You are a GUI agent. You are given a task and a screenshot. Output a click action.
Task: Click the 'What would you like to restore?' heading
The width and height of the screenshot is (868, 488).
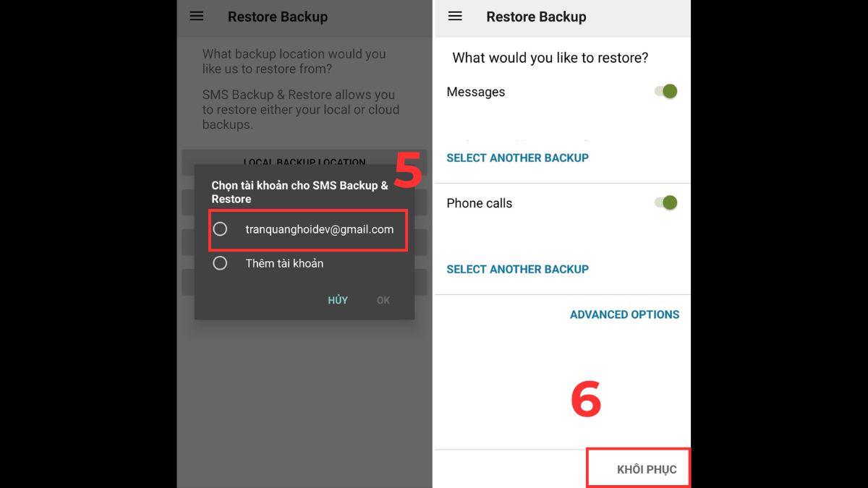point(550,58)
